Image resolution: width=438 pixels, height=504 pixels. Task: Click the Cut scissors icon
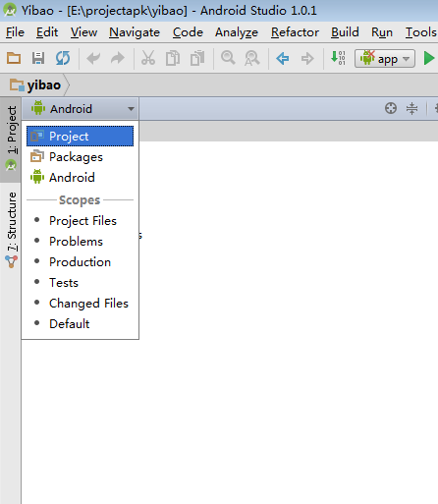(x=148, y=58)
